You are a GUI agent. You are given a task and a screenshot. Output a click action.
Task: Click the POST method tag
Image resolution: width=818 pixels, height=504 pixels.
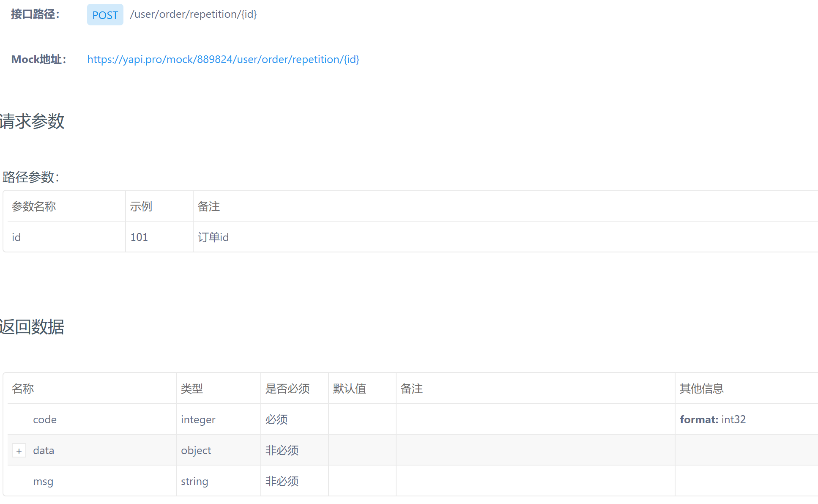[105, 15]
